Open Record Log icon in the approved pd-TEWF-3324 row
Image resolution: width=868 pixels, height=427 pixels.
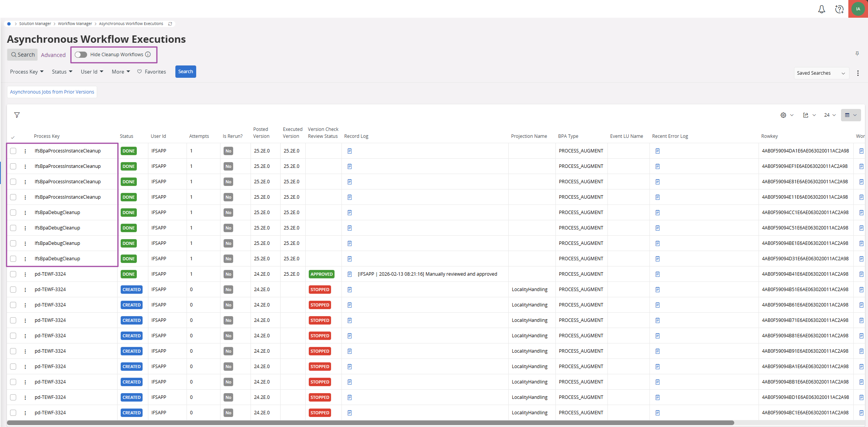coord(350,274)
